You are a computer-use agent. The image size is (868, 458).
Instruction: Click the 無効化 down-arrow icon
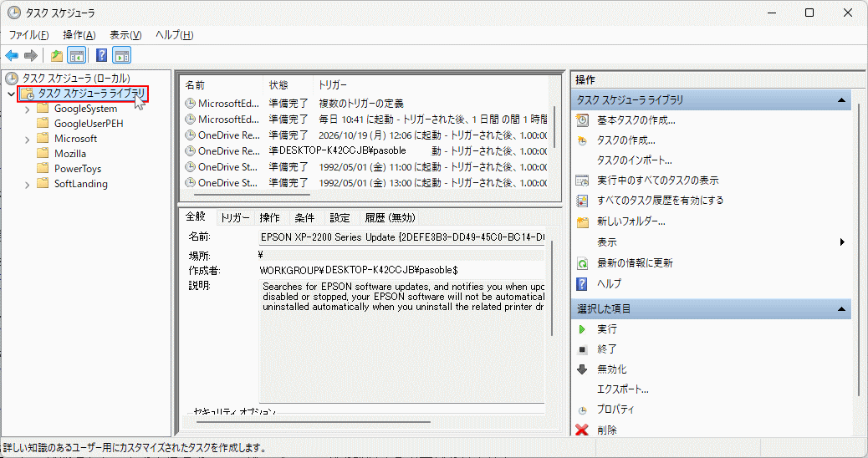point(582,369)
